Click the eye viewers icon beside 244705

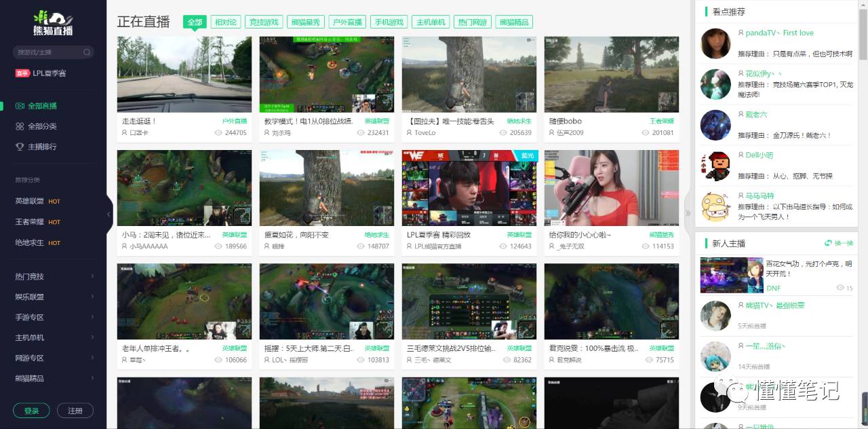pos(218,133)
